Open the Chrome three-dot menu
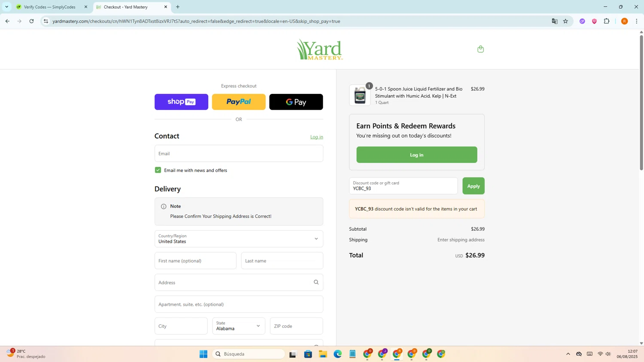644x362 pixels. [636, 21]
